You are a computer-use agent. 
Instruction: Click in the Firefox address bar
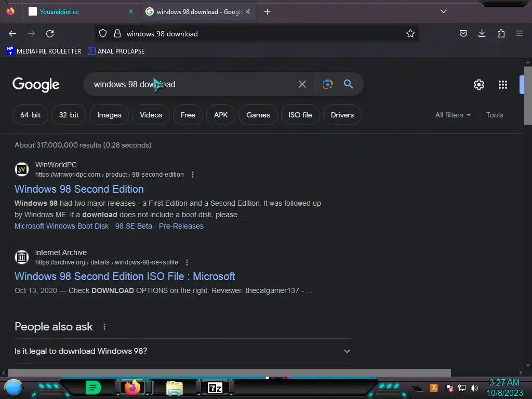(256, 34)
